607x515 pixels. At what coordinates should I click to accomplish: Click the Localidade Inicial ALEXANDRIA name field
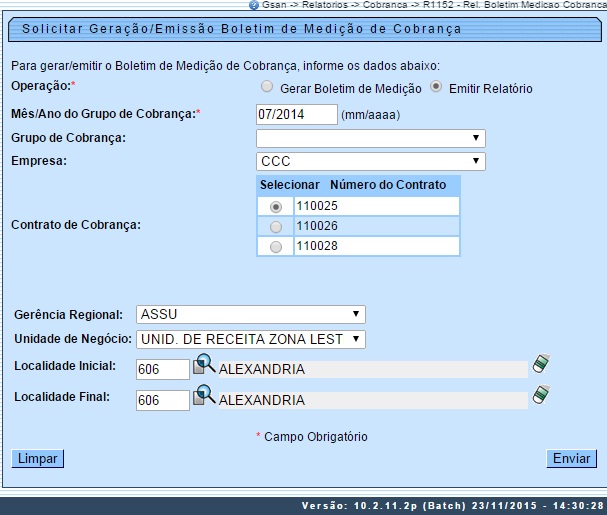(372, 370)
